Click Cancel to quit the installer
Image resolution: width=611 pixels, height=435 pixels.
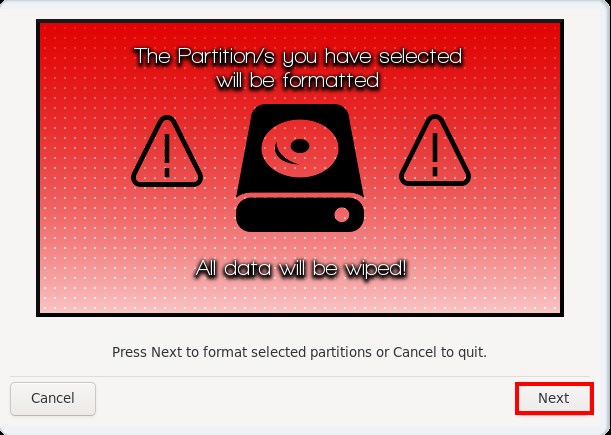tap(53, 398)
